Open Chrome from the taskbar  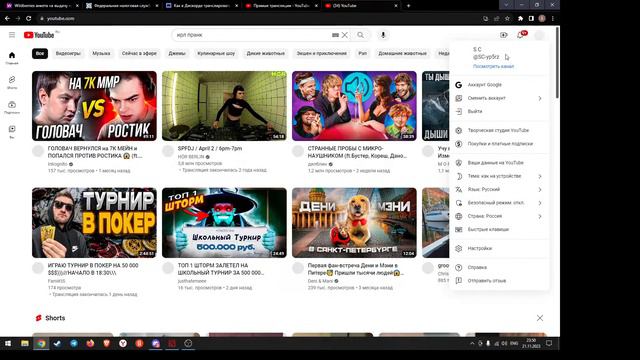(41, 343)
